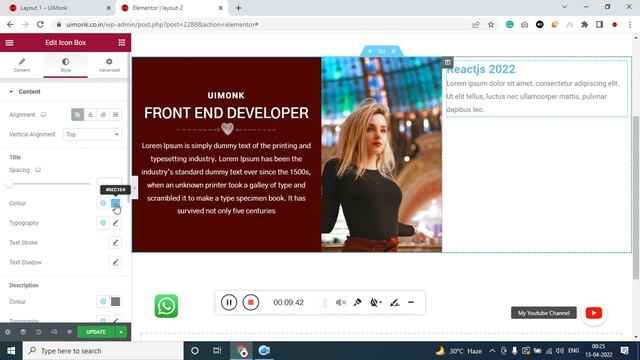Select the UIMONK heading
This screenshot has height=360, width=640.
coord(226,96)
